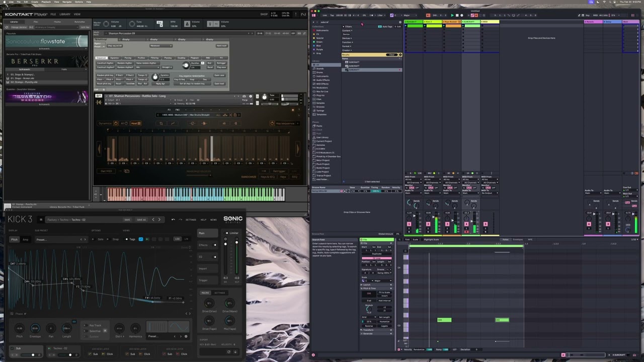Screen dimensions: 644x362
Task: Toggle the EQ switch in Kick 3
Action: 215,257
